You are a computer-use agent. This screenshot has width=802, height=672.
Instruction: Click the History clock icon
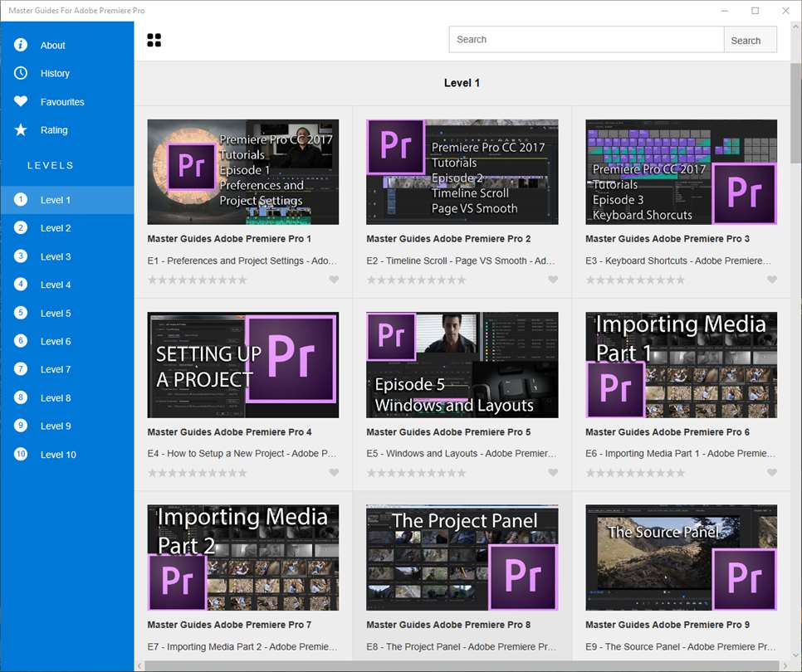pos(21,73)
